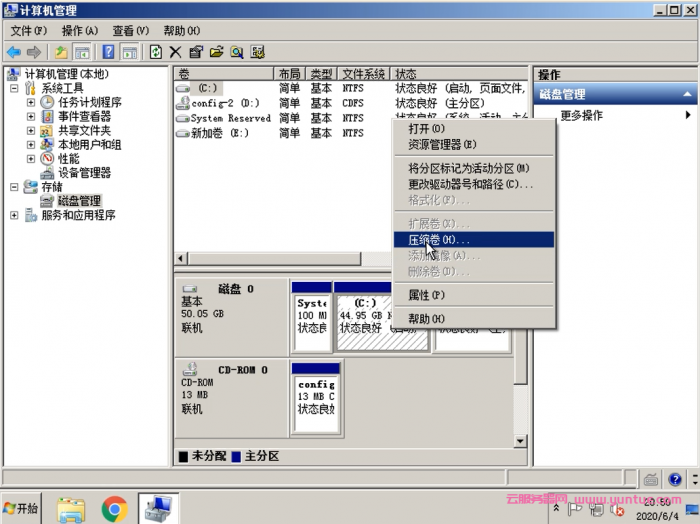This screenshot has height=524, width=700.
Task: Click the black X delete toolbar icon
Action: 175,52
